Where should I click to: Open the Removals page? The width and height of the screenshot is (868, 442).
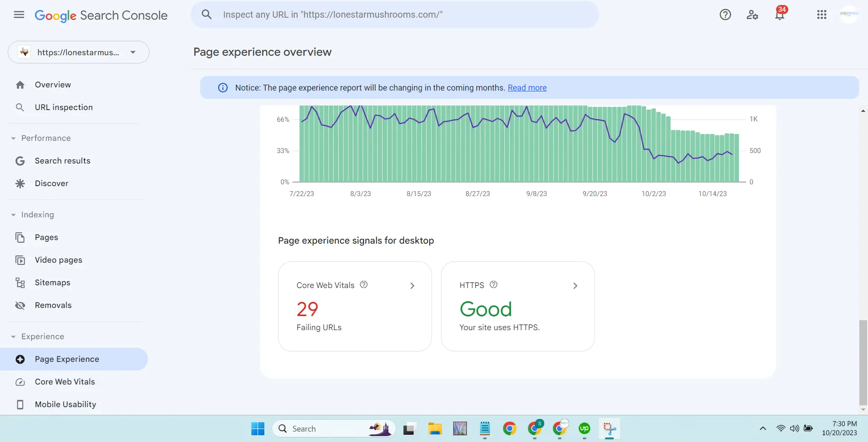53,305
